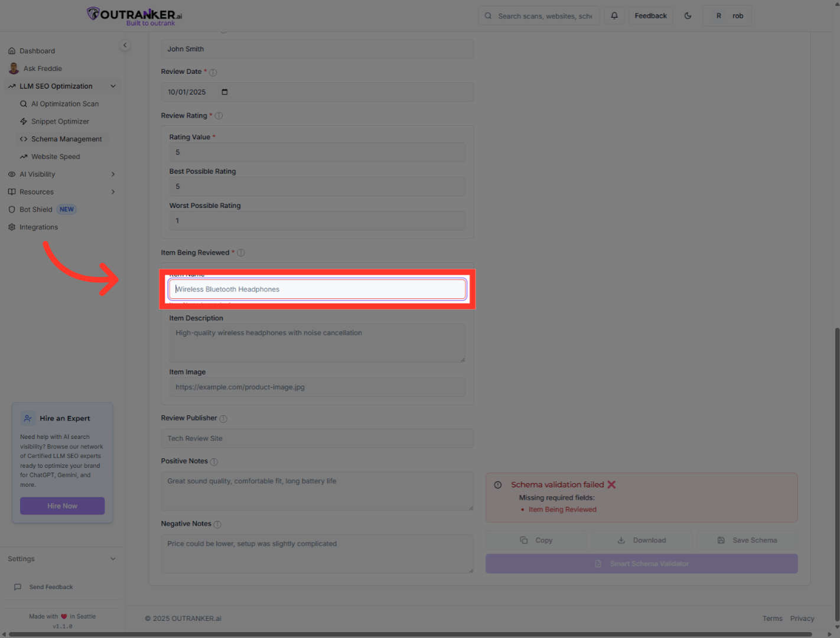Viewport: 840px width, 638px height.
Task: Click the Worst Possible Rating input
Action: tap(317, 221)
